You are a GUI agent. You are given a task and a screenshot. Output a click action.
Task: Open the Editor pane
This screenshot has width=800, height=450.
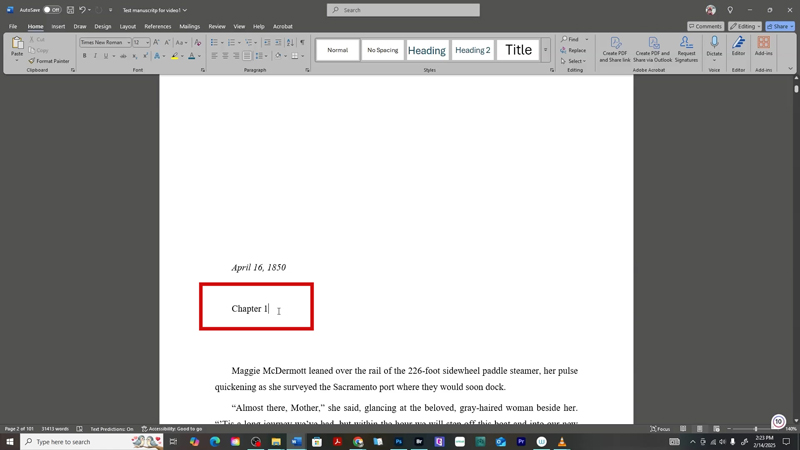tap(738, 46)
